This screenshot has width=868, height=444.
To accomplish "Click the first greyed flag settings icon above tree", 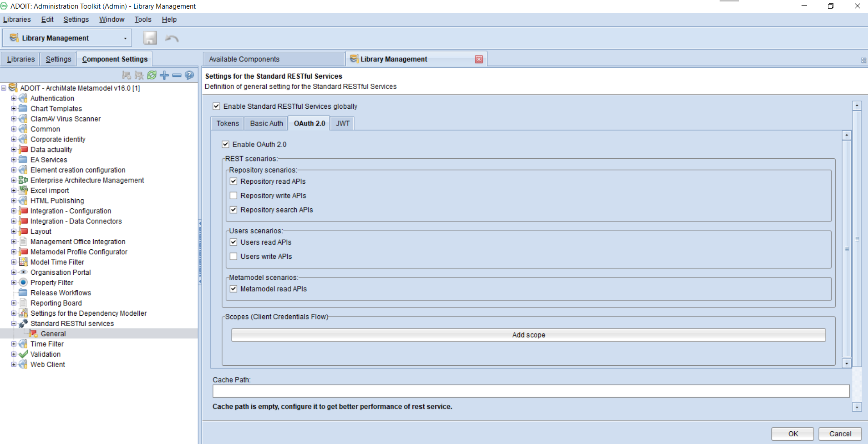I will tap(127, 75).
